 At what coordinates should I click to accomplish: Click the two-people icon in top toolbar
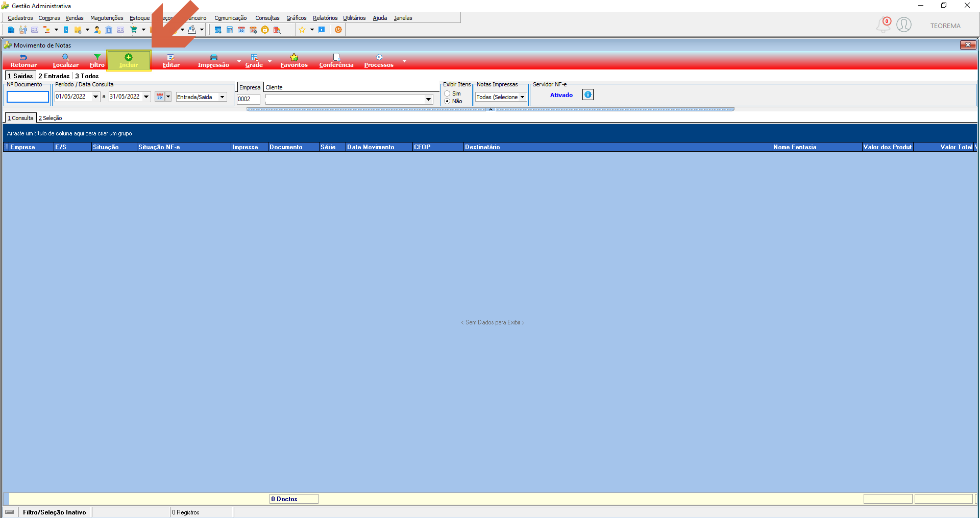pyautogui.click(x=23, y=30)
